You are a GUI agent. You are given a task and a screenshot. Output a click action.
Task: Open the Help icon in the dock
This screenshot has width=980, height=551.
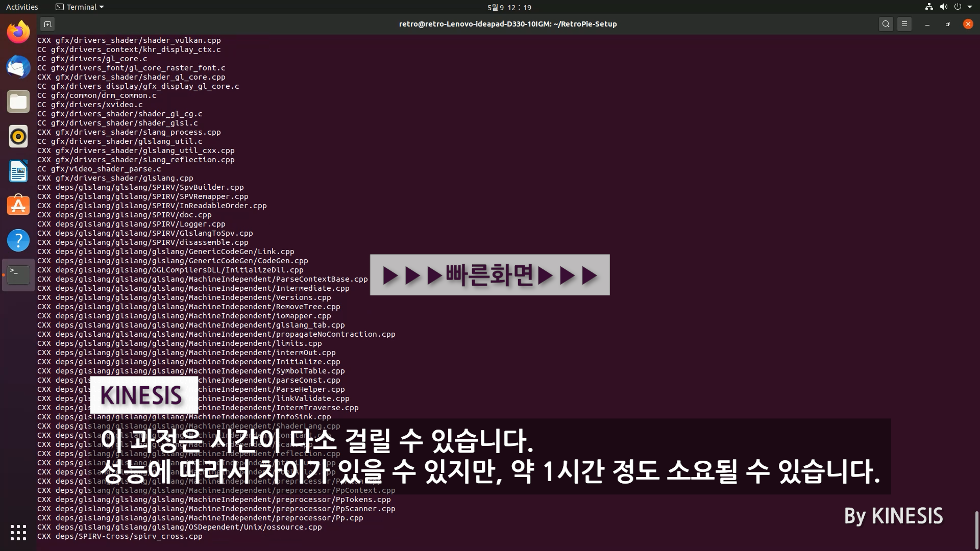18,240
